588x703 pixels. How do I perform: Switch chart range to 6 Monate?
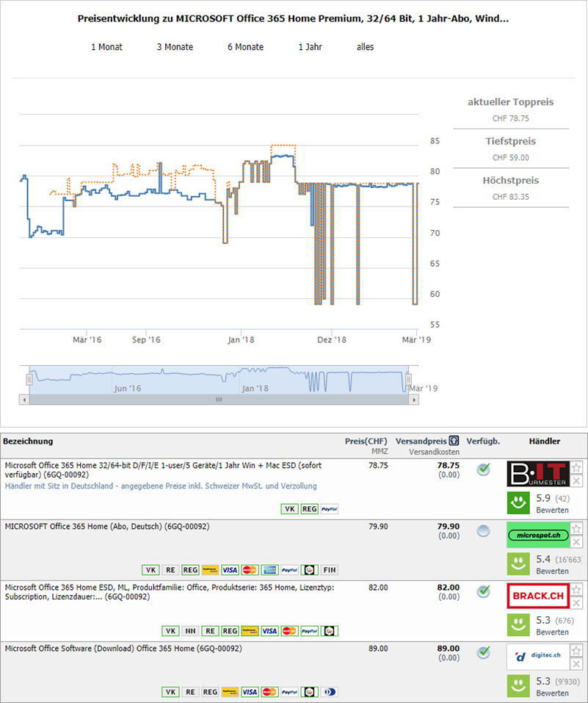245,47
